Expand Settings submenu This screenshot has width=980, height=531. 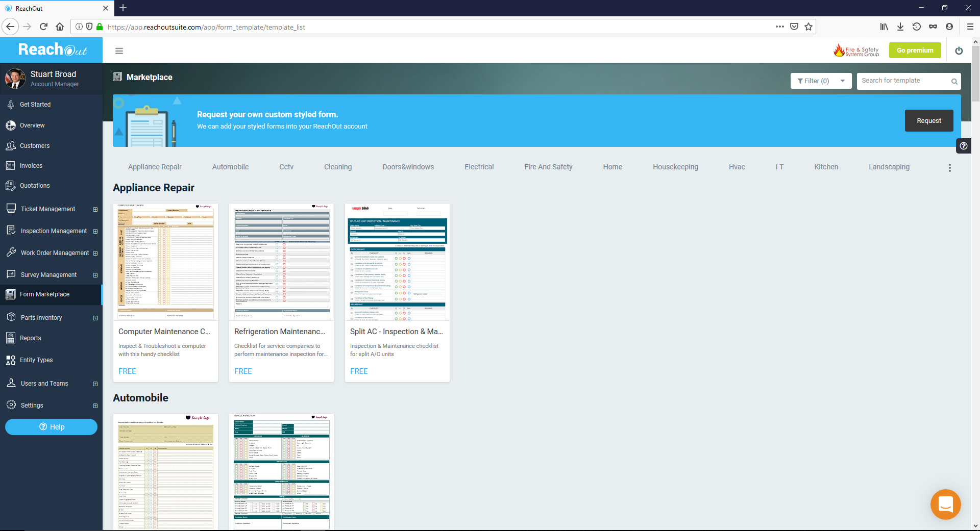[x=95, y=406]
